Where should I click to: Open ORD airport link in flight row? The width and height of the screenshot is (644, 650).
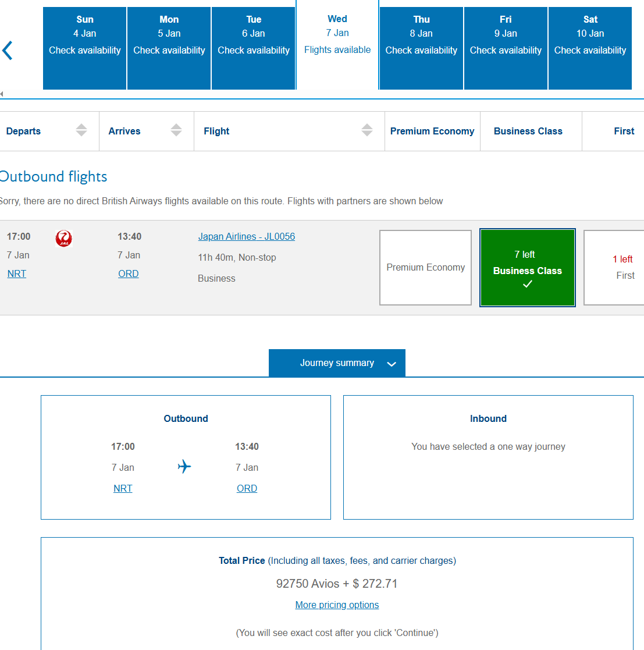(x=129, y=274)
